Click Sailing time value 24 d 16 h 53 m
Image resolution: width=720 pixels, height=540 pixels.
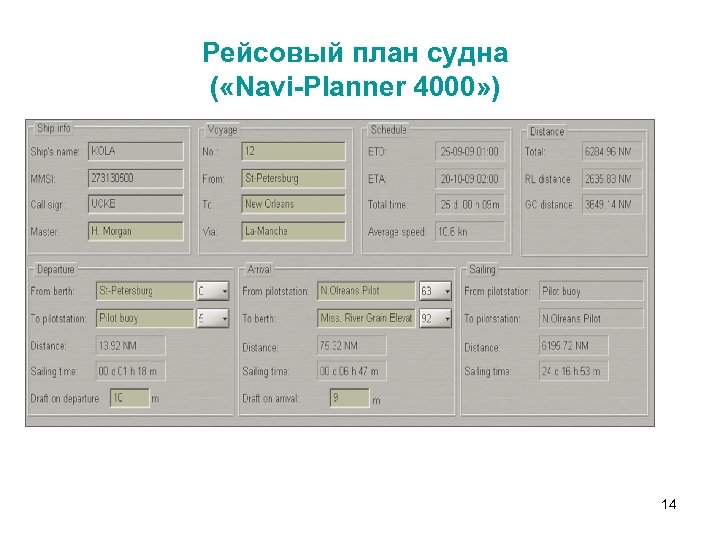click(574, 371)
